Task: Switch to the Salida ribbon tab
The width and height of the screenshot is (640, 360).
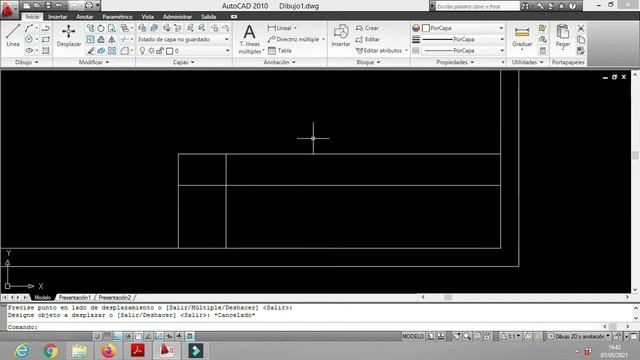Action: pos(209,17)
